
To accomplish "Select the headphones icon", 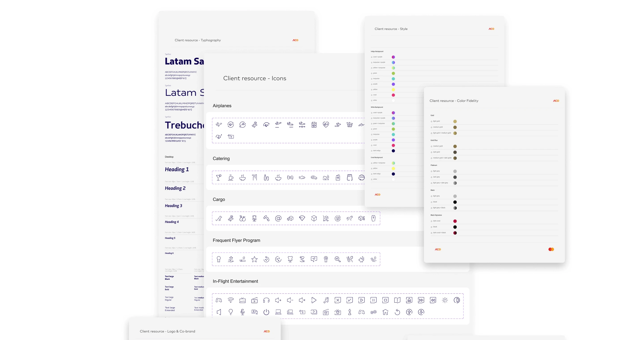I will click(x=266, y=300).
